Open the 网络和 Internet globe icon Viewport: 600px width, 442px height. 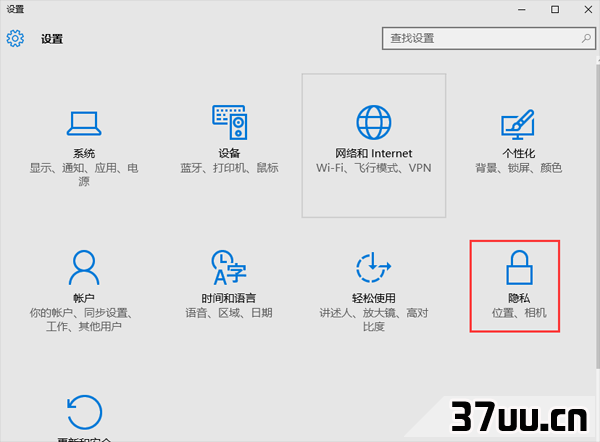tap(374, 122)
